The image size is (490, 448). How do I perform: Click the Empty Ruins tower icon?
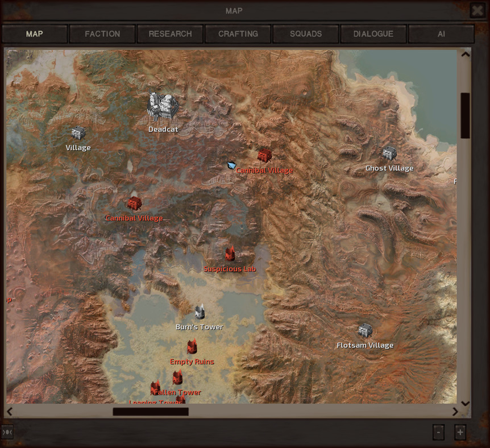192,346
